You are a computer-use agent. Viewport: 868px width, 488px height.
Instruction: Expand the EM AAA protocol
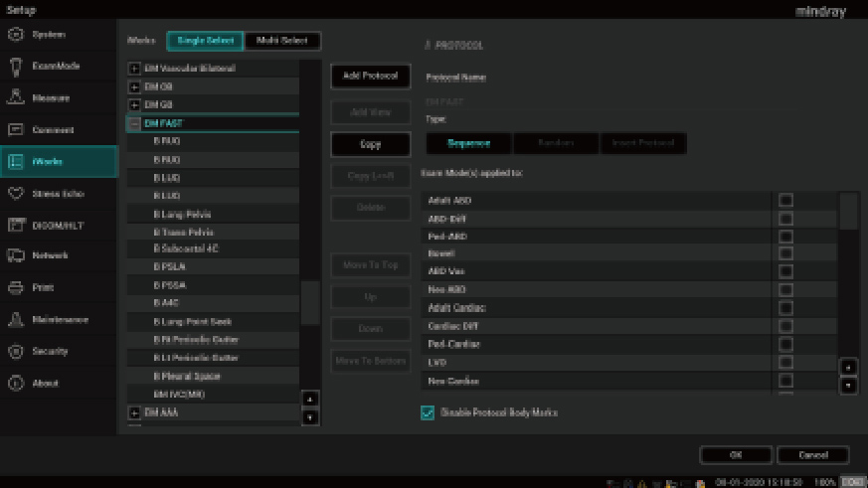[135, 412]
